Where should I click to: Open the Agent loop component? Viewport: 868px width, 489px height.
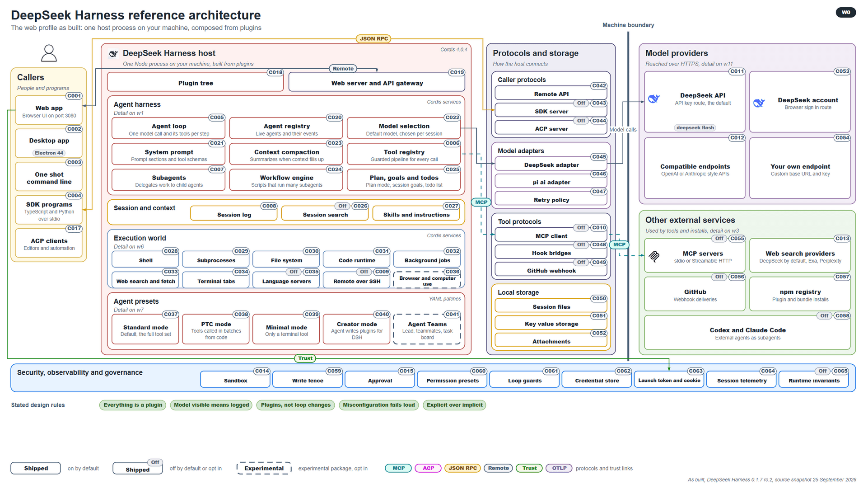point(168,129)
